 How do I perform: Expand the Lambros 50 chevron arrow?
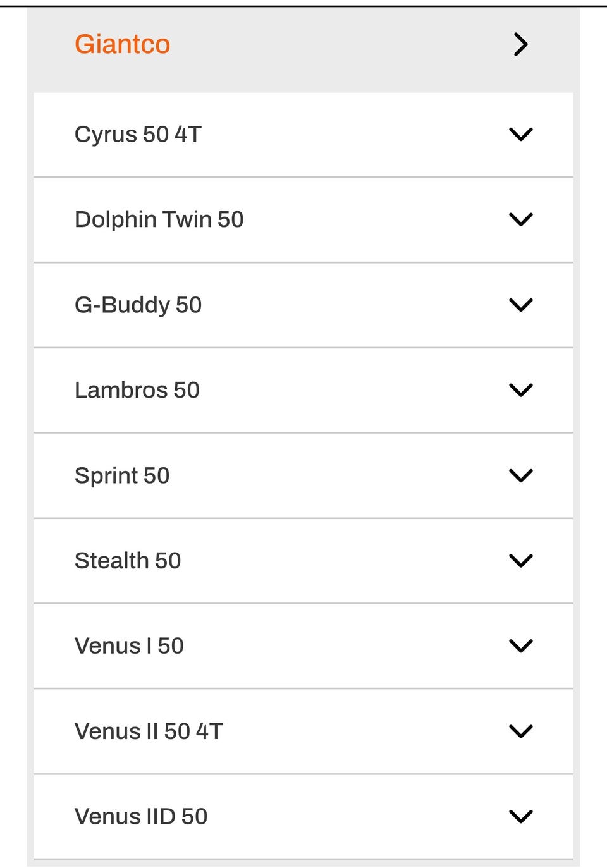tap(520, 390)
